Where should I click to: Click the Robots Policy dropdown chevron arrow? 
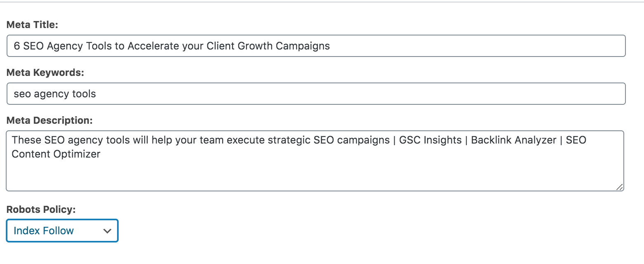tap(108, 231)
